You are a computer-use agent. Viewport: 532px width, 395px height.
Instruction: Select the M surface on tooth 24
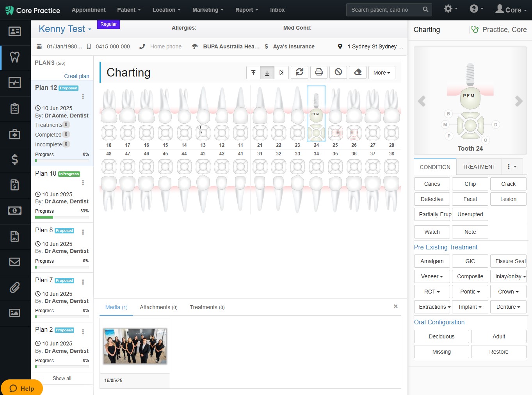[x=445, y=125]
